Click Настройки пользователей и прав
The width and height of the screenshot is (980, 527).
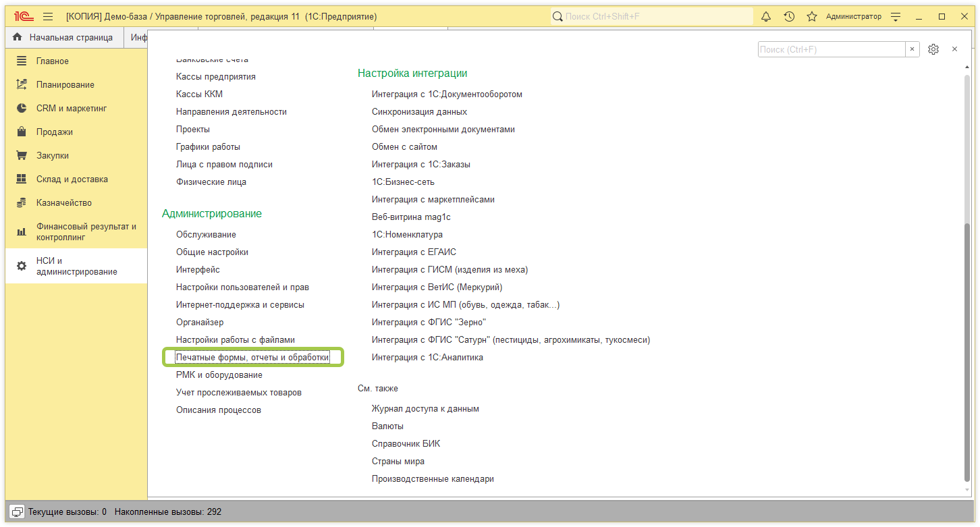click(x=242, y=287)
